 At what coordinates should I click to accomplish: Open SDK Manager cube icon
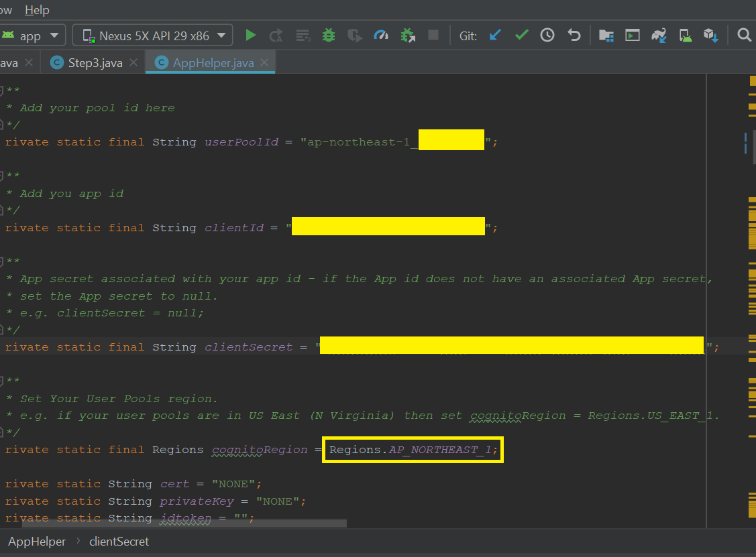[x=711, y=35]
